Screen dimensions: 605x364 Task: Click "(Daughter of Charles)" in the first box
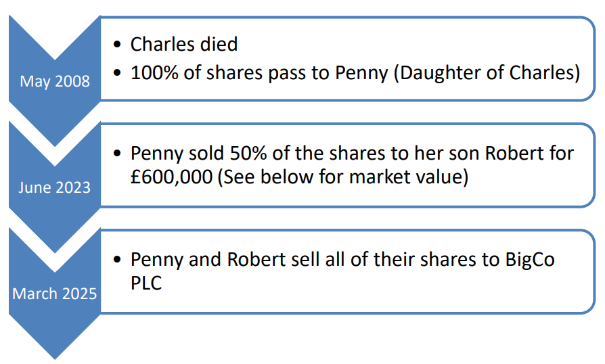pos(487,72)
